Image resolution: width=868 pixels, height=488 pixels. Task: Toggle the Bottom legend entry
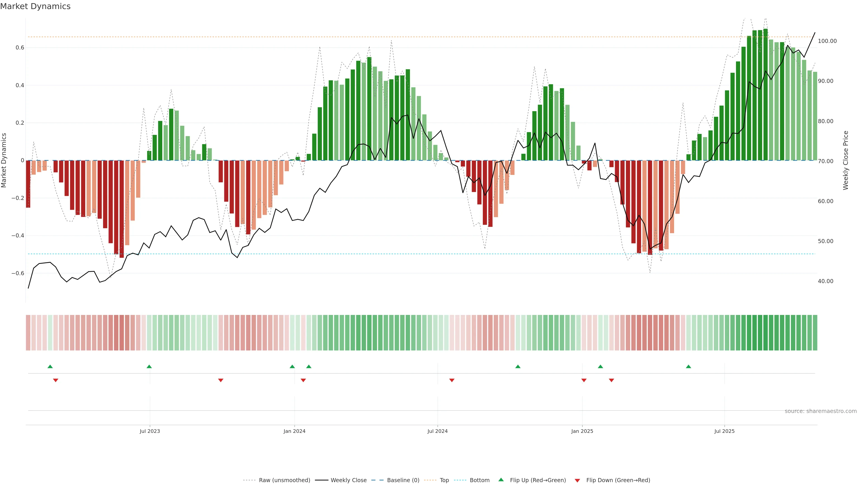479,480
